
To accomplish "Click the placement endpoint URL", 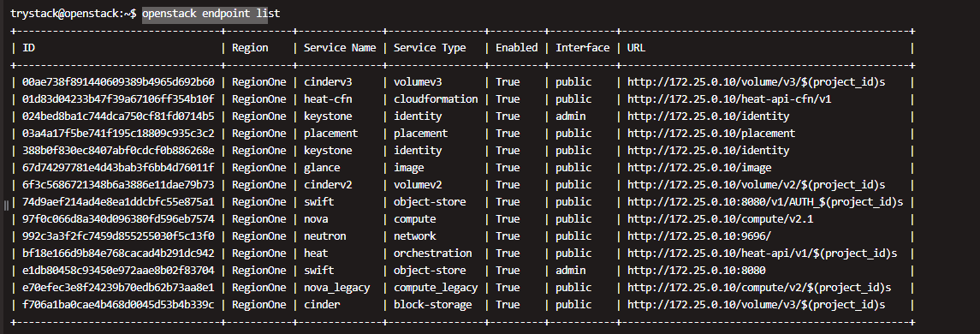I will pos(711,134).
